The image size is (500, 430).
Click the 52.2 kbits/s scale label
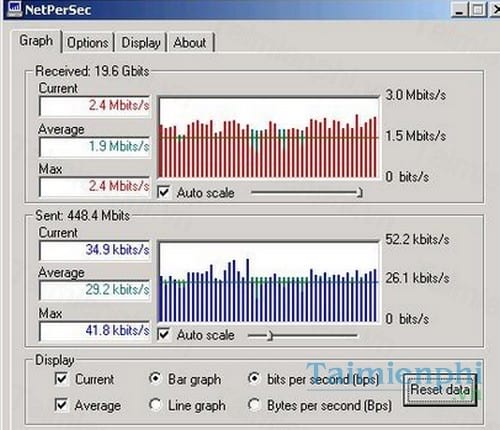[x=417, y=239]
